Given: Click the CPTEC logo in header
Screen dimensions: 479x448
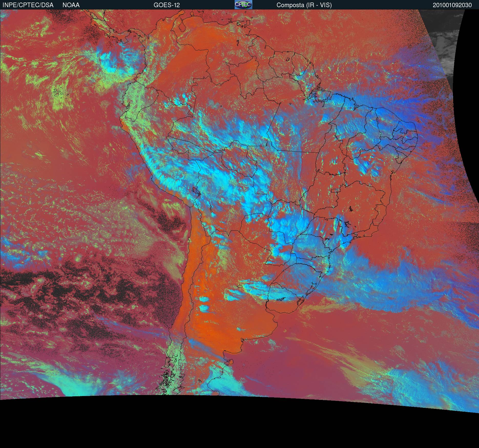Looking at the screenshot, I should coord(243,5).
